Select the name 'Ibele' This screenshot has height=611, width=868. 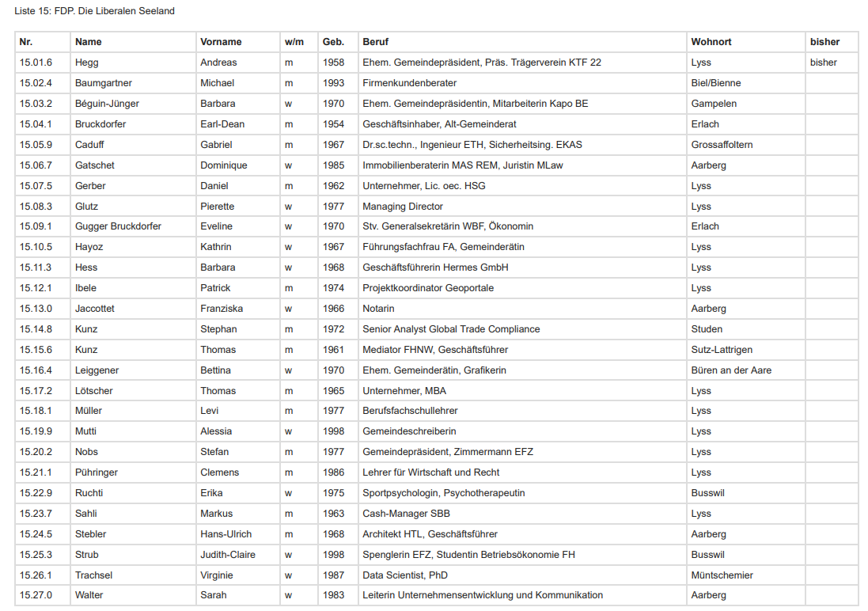(85, 287)
